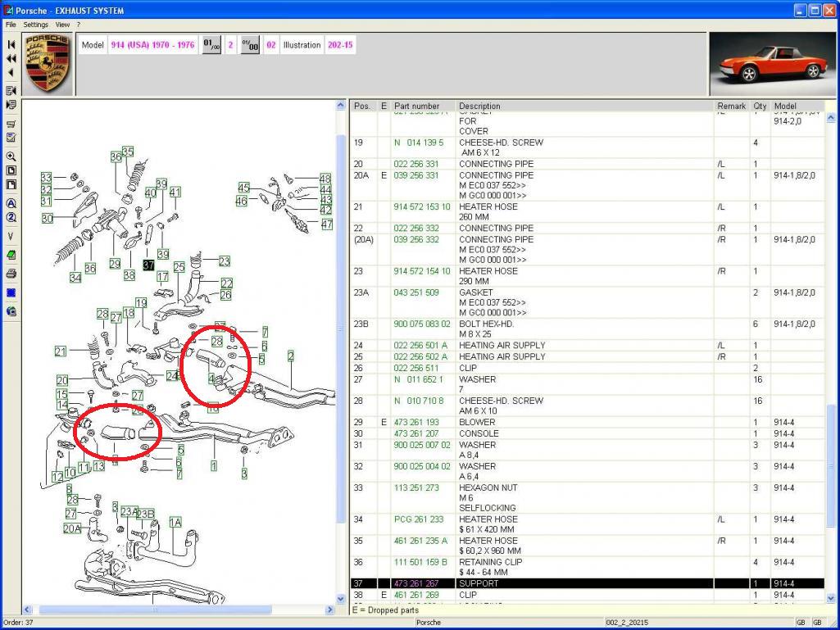Click the first GB status bar indicator

pyautogui.click(x=801, y=623)
